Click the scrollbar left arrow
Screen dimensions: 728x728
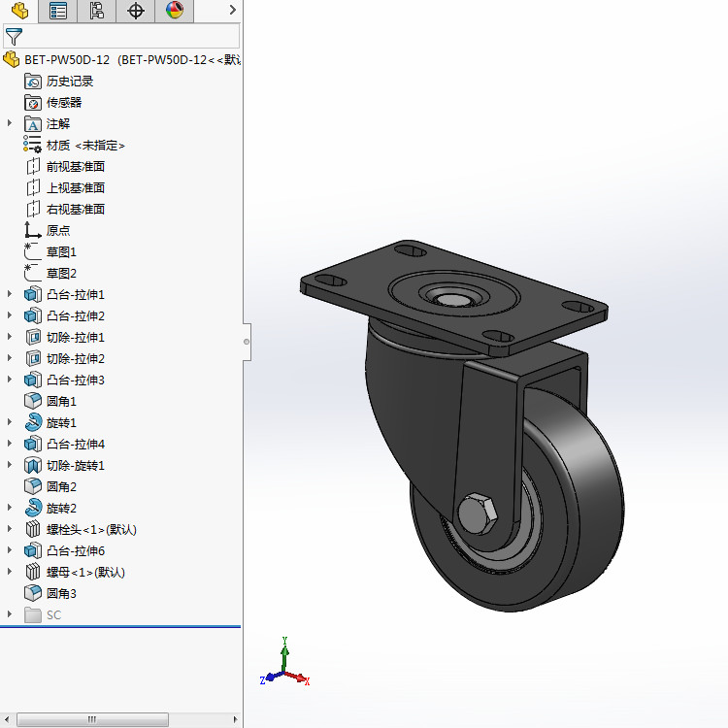click(x=7, y=719)
